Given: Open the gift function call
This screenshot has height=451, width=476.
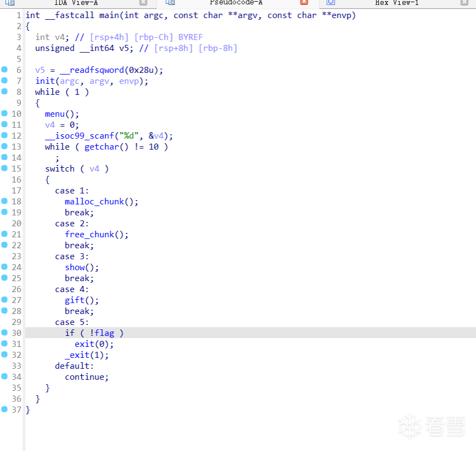Looking at the screenshot, I should pos(75,300).
